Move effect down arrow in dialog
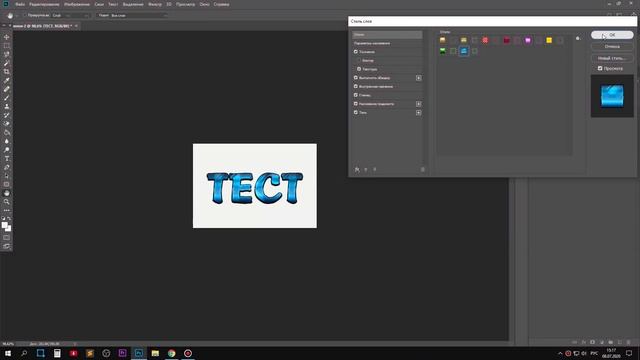The image size is (640, 360). point(375,169)
